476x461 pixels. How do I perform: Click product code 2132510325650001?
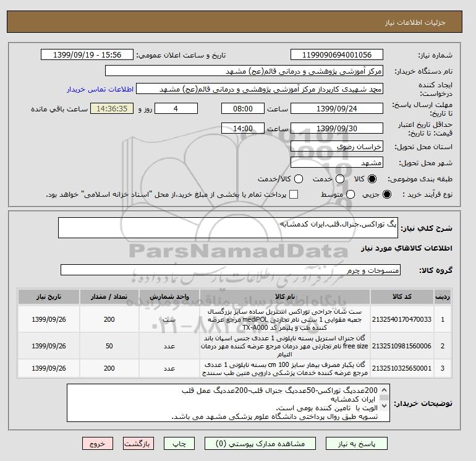point(402,368)
